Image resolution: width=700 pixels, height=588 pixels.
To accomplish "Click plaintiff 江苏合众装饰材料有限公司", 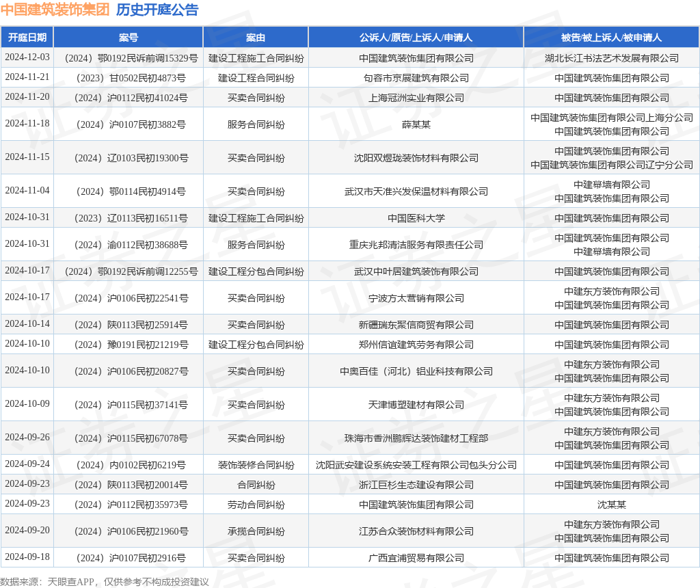I will point(416,532).
